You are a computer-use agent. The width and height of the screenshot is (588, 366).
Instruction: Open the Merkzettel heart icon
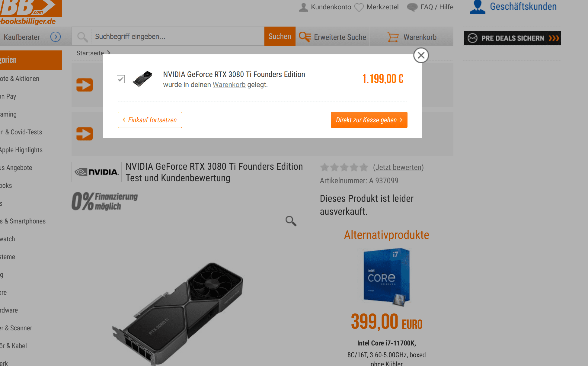(359, 7)
